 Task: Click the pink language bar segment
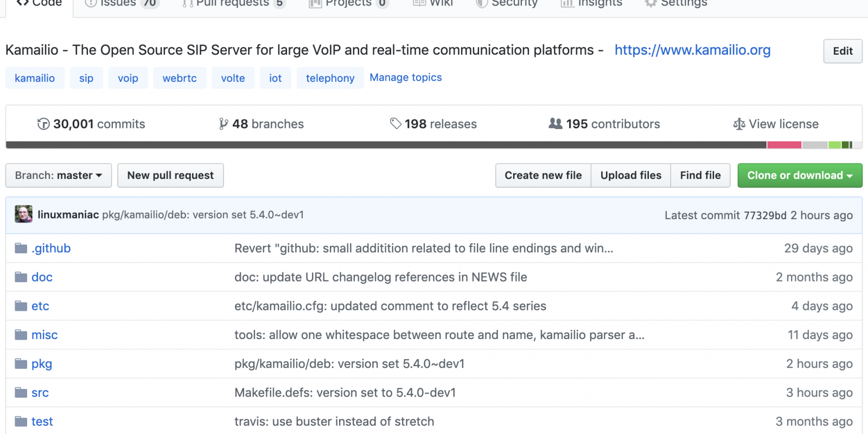(784, 145)
